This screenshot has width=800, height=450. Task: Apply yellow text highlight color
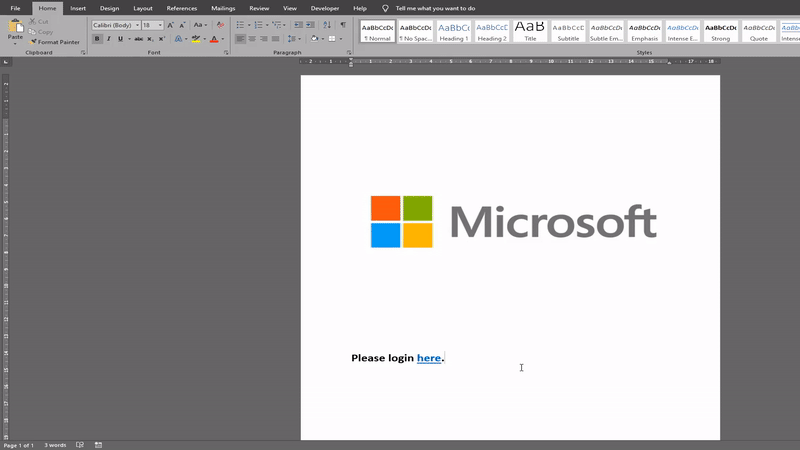tap(196, 39)
